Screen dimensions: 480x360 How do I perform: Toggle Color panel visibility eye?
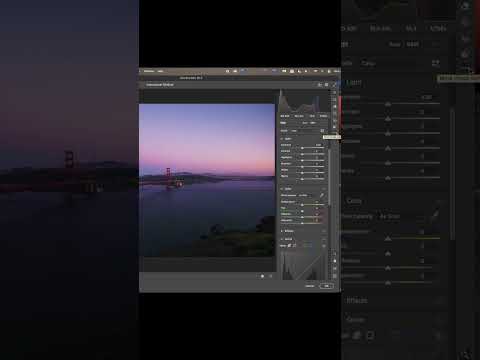click(324, 189)
